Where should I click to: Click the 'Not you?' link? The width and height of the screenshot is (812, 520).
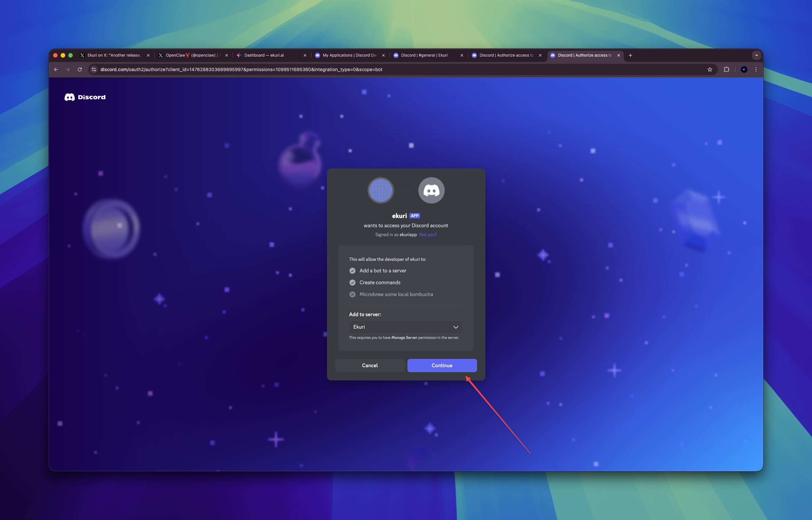(428, 235)
